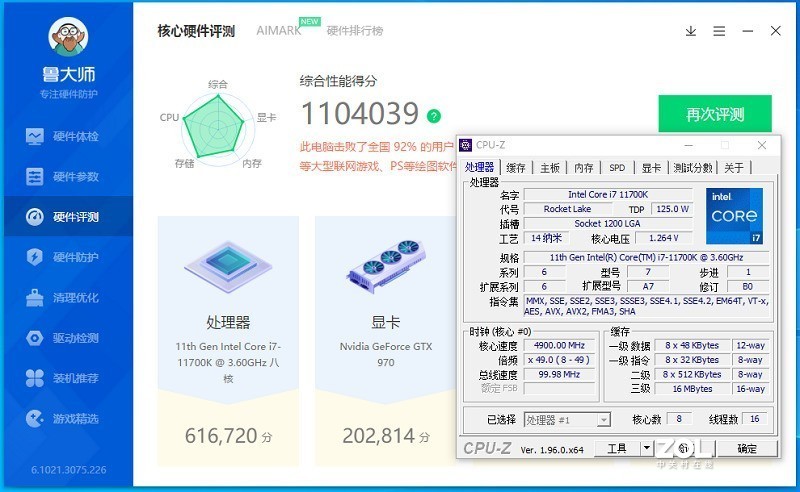Open 硬件防护 in the sidebar
The height and width of the screenshot is (492, 800).
pos(68,257)
